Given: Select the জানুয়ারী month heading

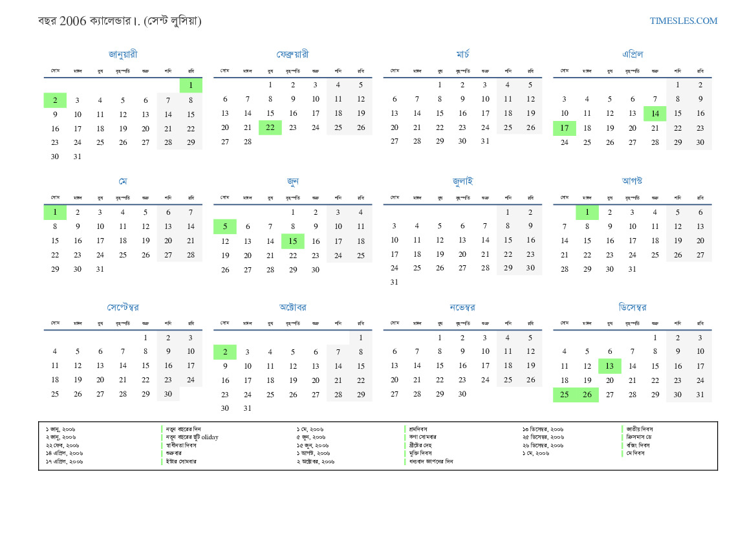Looking at the screenshot, I should (x=123, y=54).
